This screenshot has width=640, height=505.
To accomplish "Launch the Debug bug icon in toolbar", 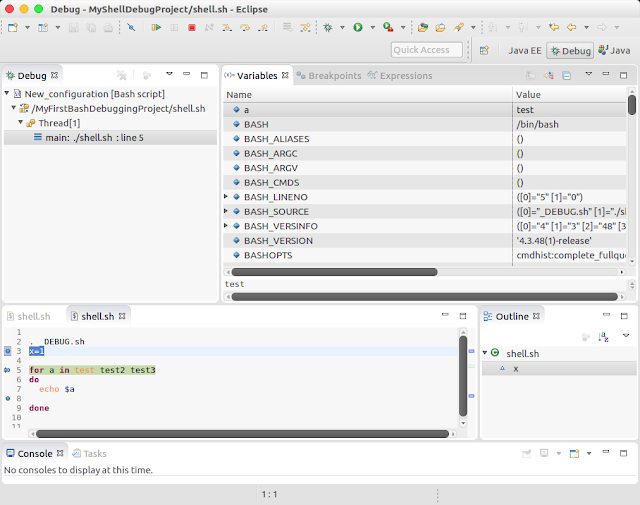I will tap(328, 27).
